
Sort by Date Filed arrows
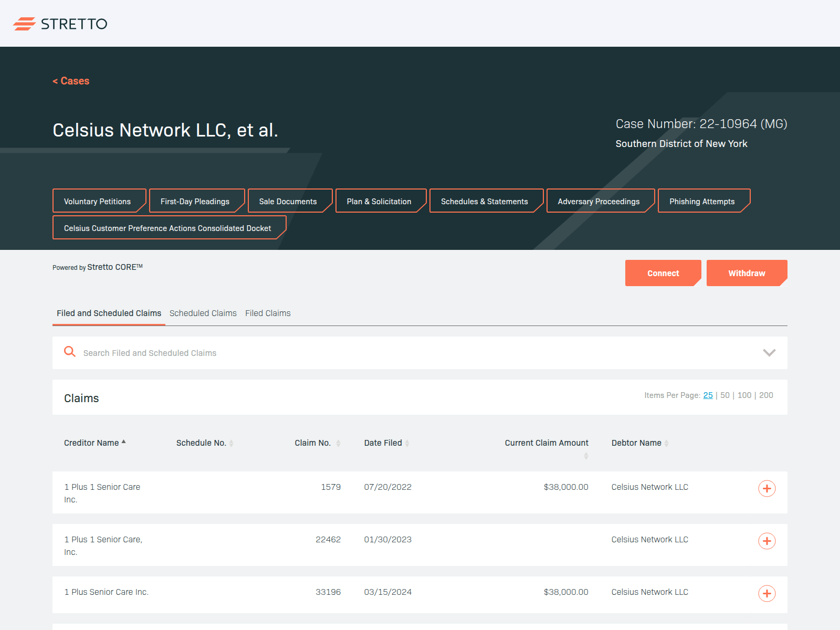[407, 443]
